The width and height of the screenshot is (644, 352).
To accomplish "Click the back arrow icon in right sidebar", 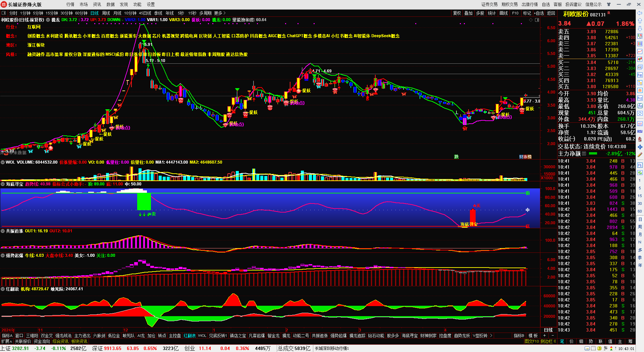I will click(x=640, y=13).
